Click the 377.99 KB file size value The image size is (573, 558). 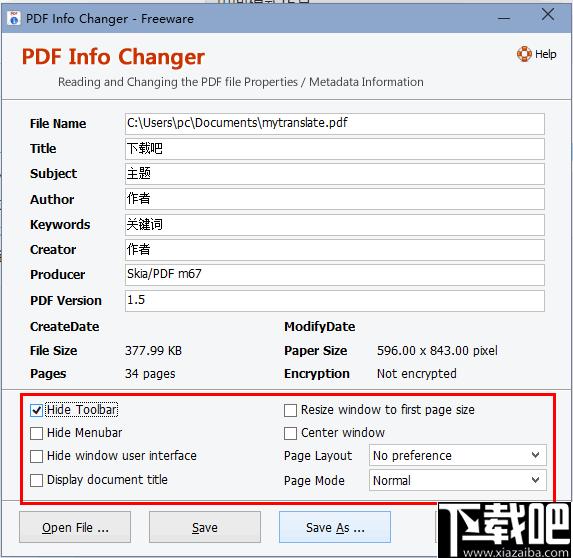pyautogui.click(x=153, y=351)
